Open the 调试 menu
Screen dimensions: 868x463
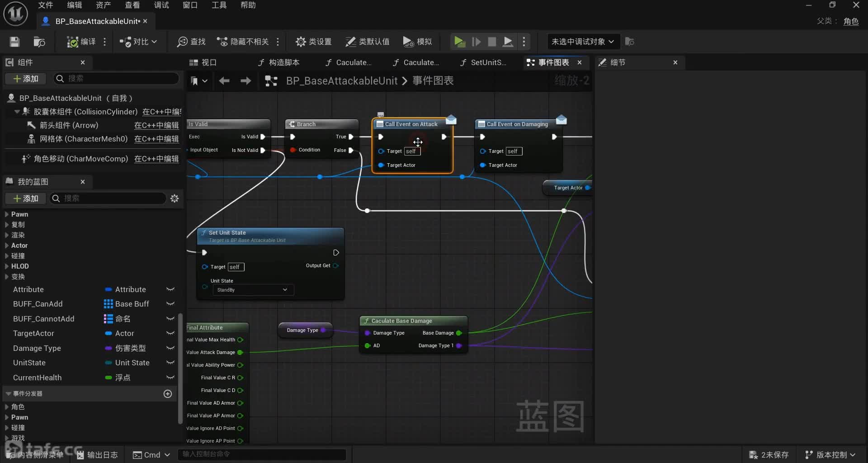pyautogui.click(x=161, y=5)
